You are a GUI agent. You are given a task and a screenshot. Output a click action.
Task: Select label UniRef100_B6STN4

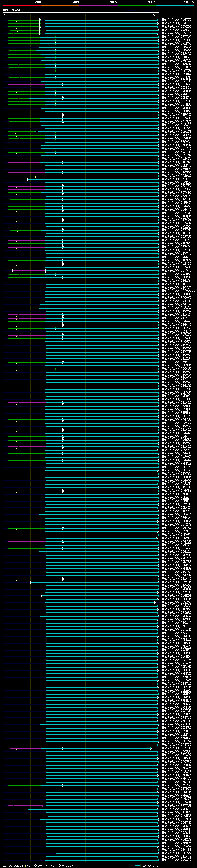coord(177,155)
